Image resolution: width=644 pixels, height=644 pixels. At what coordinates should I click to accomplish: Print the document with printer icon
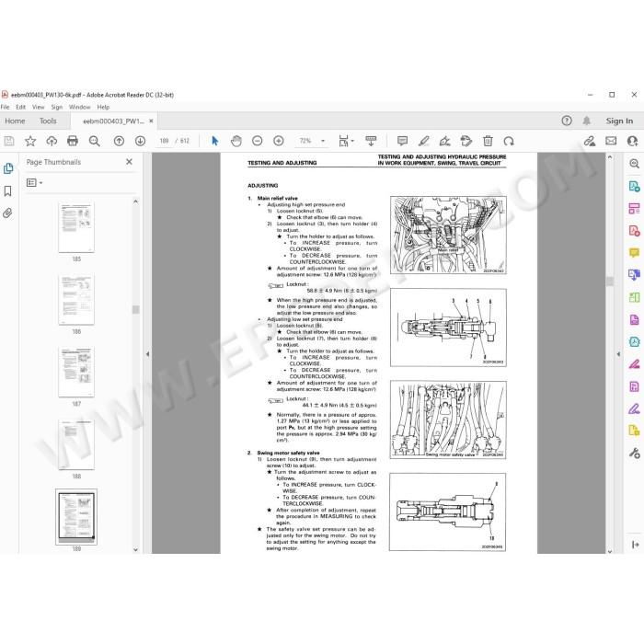click(x=73, y=142)
